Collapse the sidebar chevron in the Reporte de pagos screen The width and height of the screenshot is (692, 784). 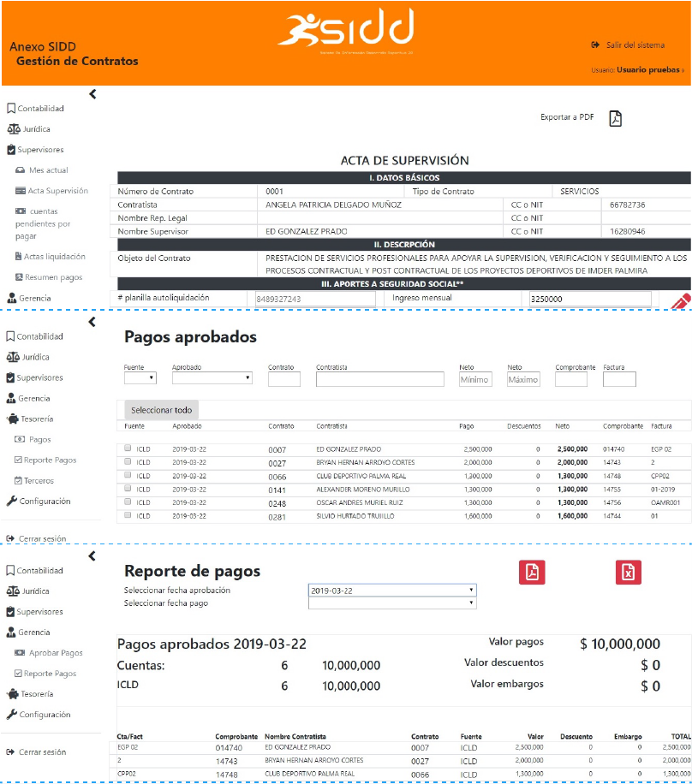click(92, 556)
